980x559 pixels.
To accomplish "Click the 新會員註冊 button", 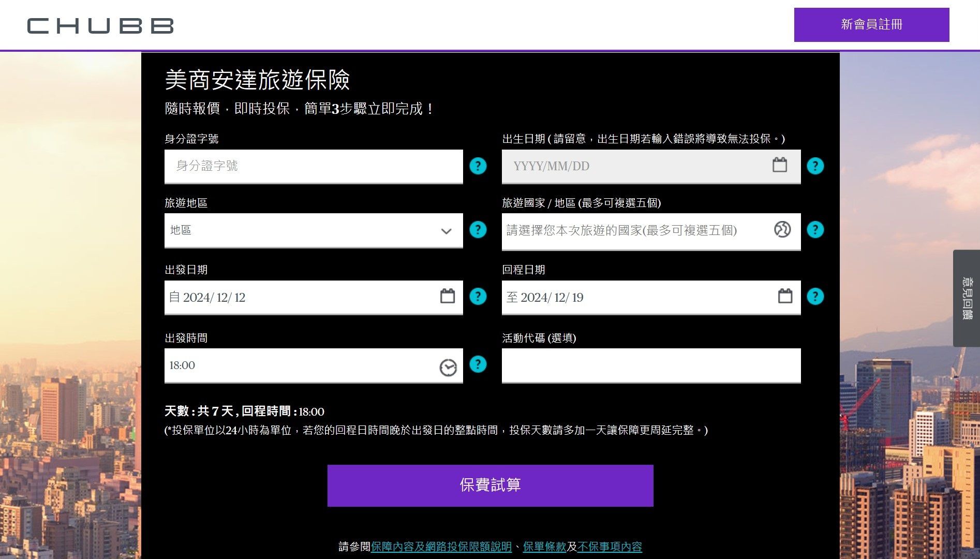I will pyautogui.click(x=871, y=24).
